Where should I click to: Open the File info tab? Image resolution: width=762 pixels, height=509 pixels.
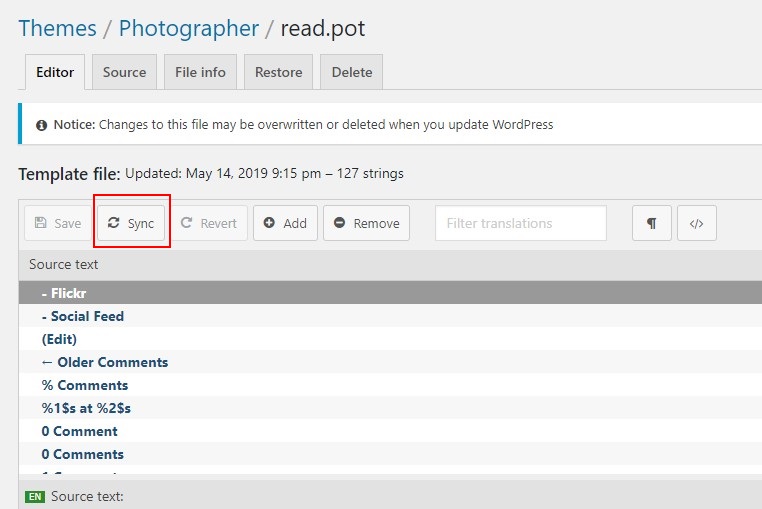(200, 72)
